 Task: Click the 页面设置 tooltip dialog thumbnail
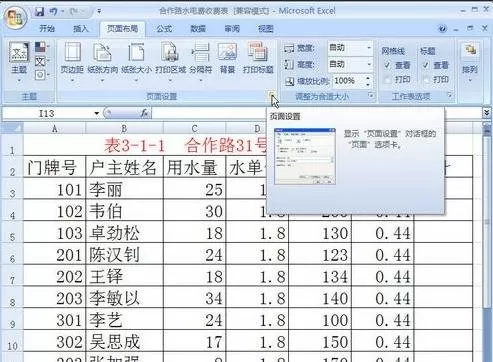click(304, 156)
